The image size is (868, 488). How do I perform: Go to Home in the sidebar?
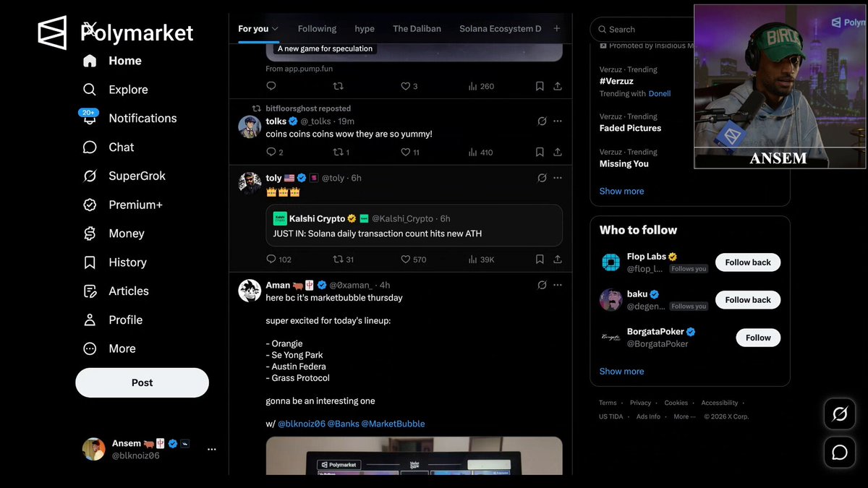click(x=111, y=61)
